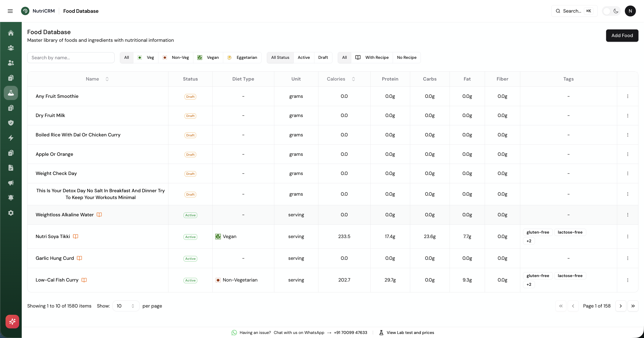Open row actions for Low-Cal Fish Curry

click(x=628, y=280)
